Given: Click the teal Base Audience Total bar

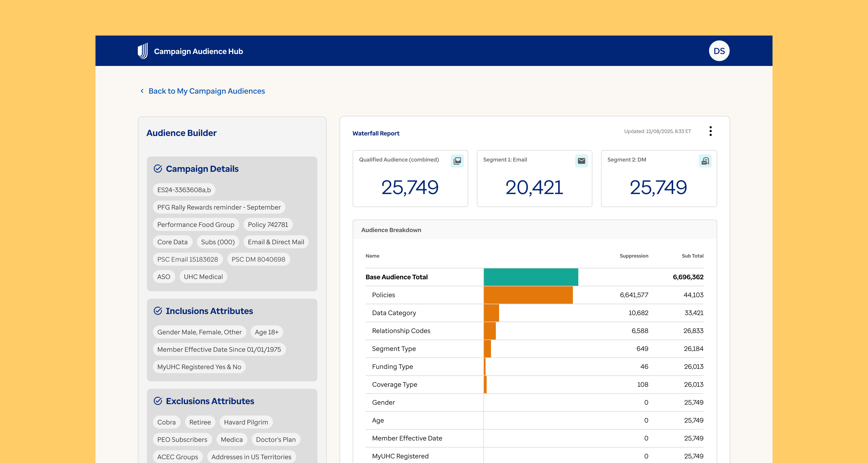Looking at the screenshot, I should (x=531, y=277).
